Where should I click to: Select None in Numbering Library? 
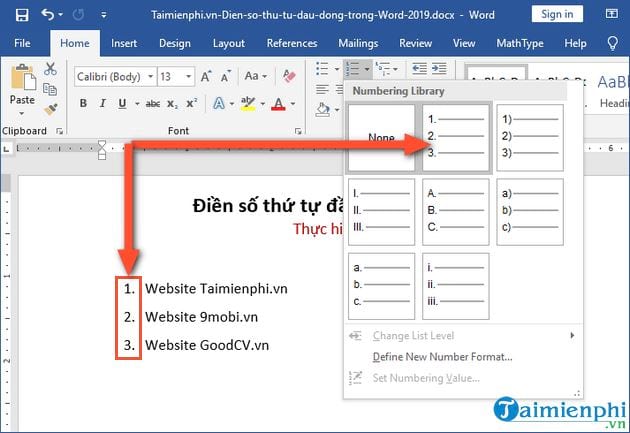tap(381, 138)
